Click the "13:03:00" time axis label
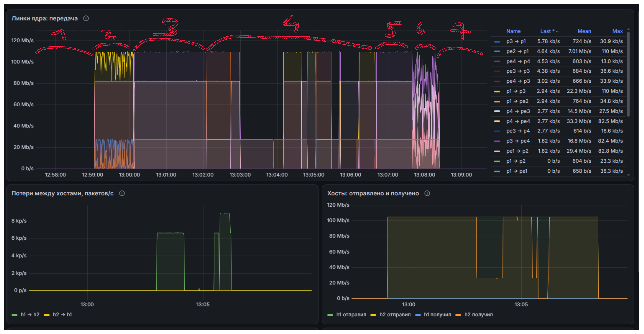This screenshot has width=644, height=334. (x=240, y=175)
